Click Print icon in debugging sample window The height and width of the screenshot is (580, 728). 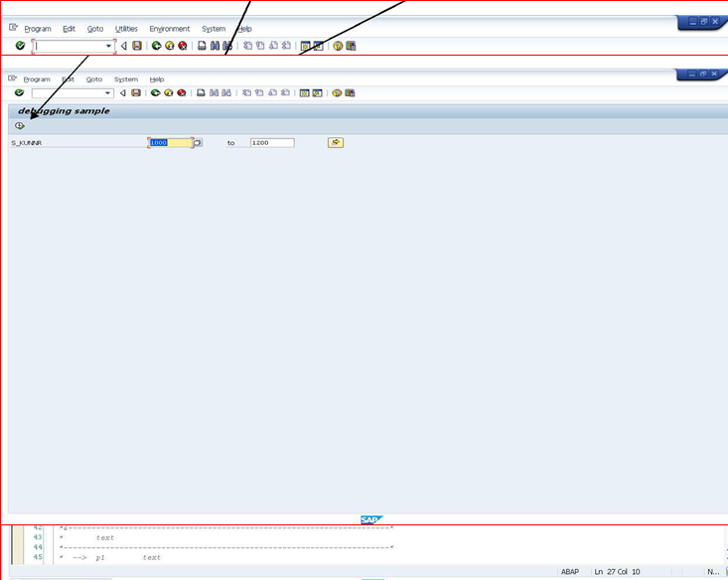pyautogui.click(x=201, y=93)
